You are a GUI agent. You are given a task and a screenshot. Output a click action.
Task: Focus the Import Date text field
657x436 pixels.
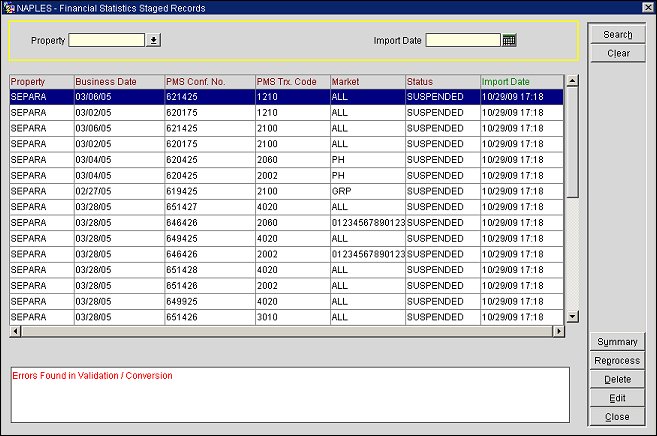462,41
